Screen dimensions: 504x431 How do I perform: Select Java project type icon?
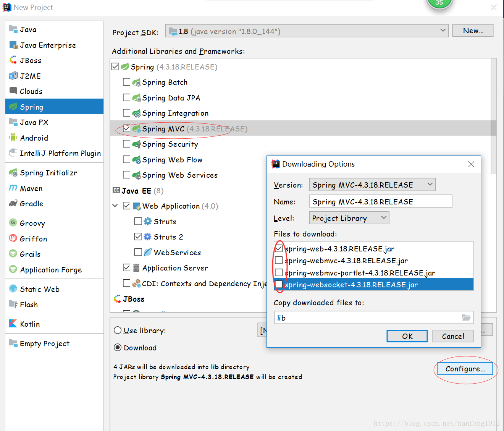click(x=13, y=29)
